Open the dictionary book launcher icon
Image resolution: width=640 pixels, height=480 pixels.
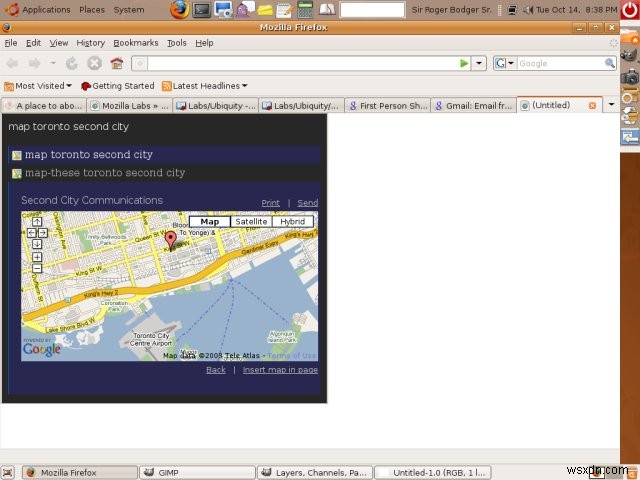coord(327,9)
